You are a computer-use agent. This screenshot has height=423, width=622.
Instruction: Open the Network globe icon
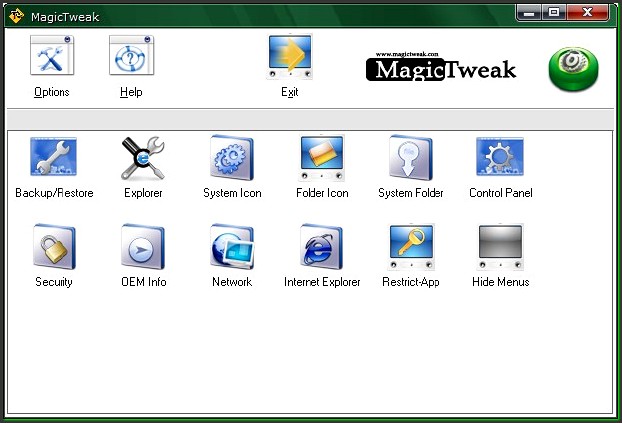pyautogui.click(x=232, y=246)
